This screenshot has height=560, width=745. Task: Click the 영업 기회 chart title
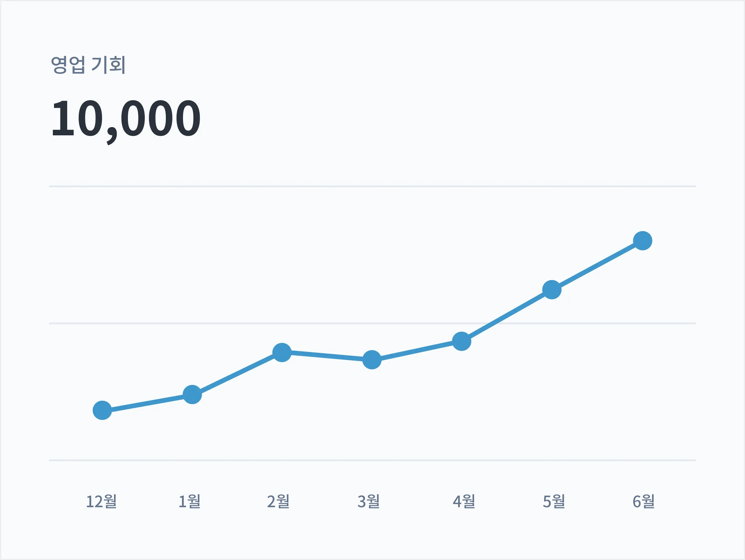[88, 65]
